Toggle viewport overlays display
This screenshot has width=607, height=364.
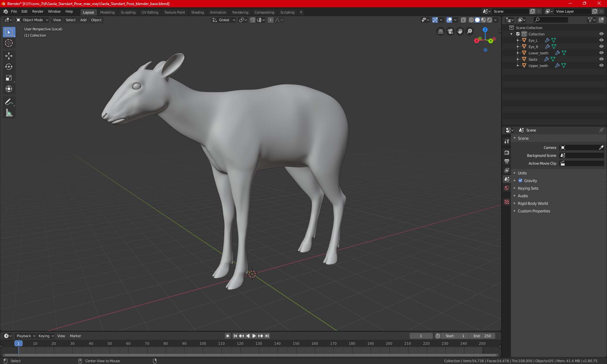[x=449, y=20]
